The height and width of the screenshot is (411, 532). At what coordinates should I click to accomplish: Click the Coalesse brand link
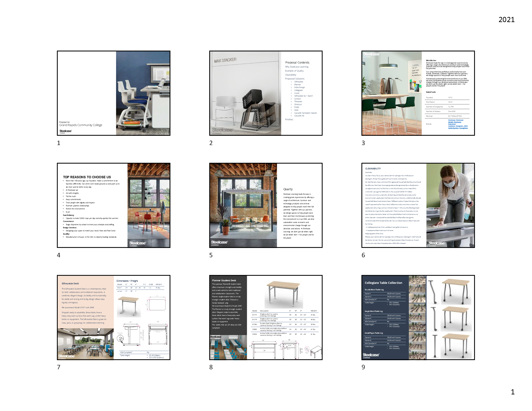click(452, 126)
